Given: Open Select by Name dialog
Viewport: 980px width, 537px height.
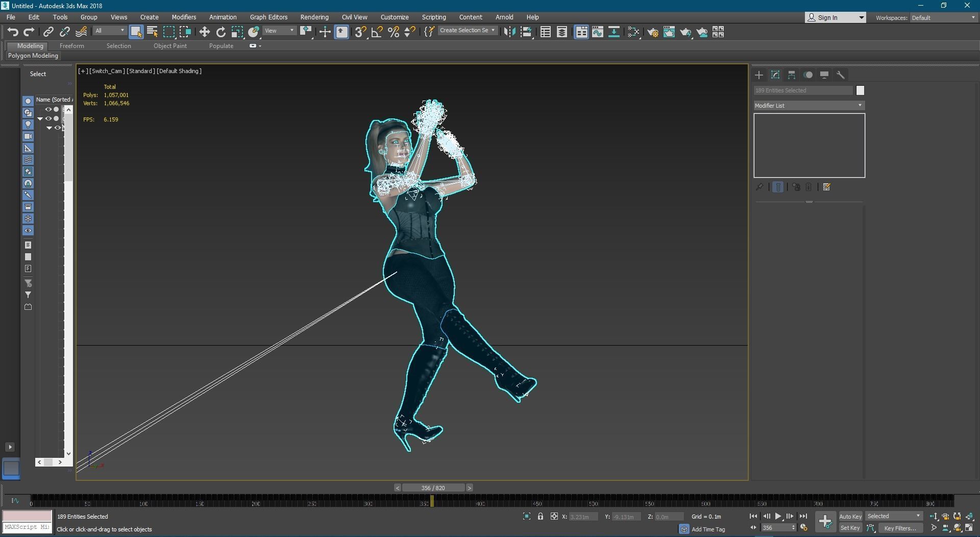Looking at the screenshot, I should click(152, 32).
